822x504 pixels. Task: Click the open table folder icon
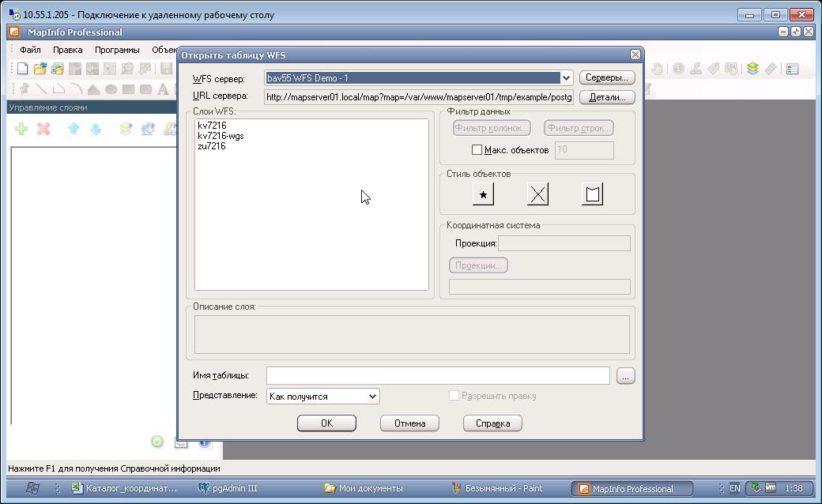coord(40,69)
